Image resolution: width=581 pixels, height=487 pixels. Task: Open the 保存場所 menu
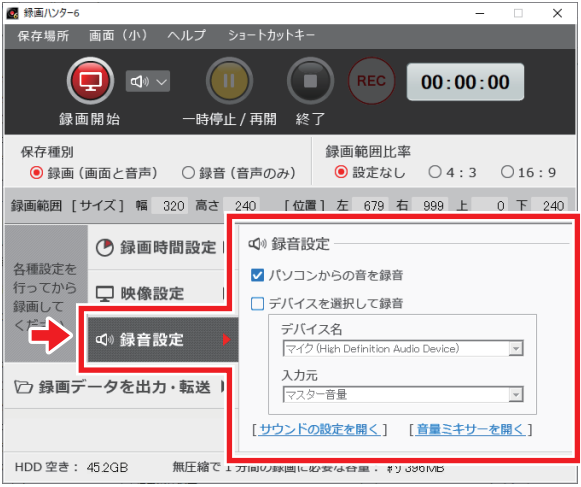43,36
